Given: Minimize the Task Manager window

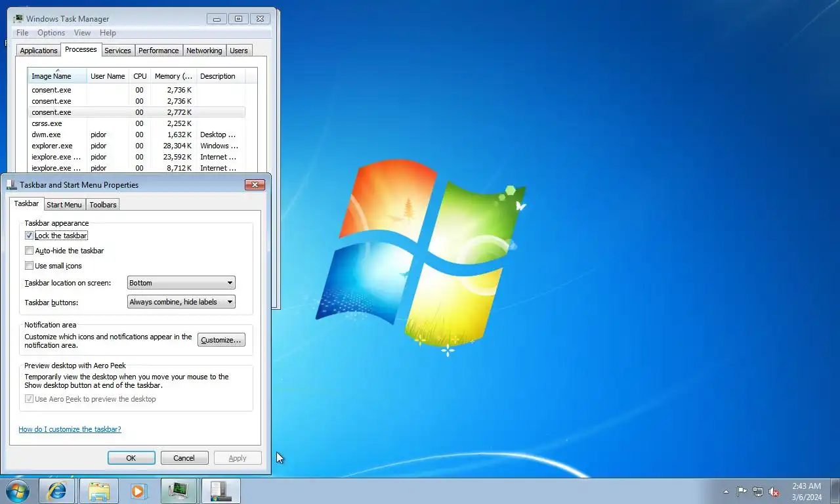Looking at the screenshot, I should [x=217, y=19].
